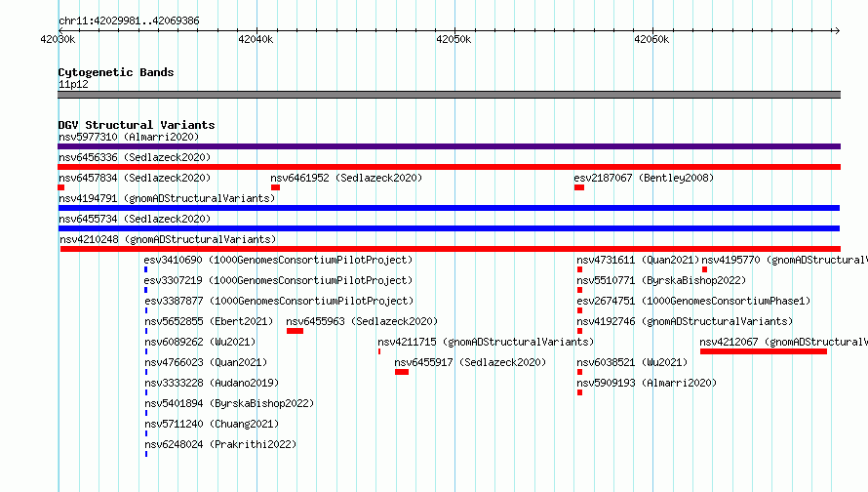The image size is (868, 492).
Task: Open nsv5510771 (ByrskaBishop2022) variant
Action: click(x=661, y=280)
